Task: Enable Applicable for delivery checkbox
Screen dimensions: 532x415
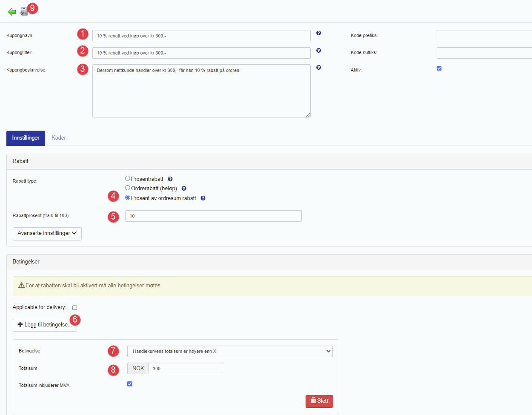Action: [x=75, y=308]
